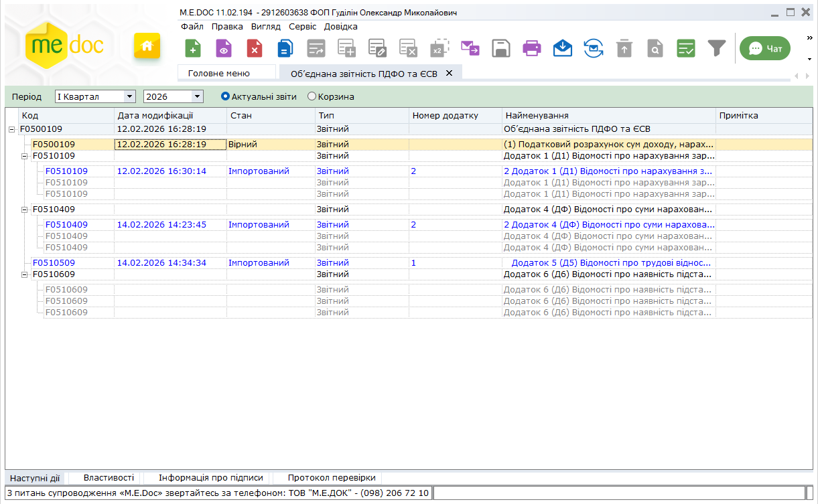This screenshot has width=818, height=504.
Task: Click the floppy disk save icon
Action: pos(501,48)
